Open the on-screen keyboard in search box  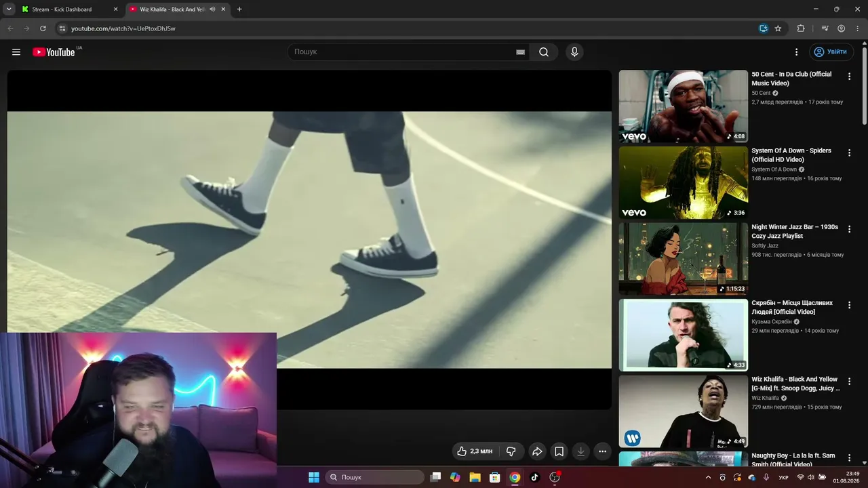(x=521, y=52)
